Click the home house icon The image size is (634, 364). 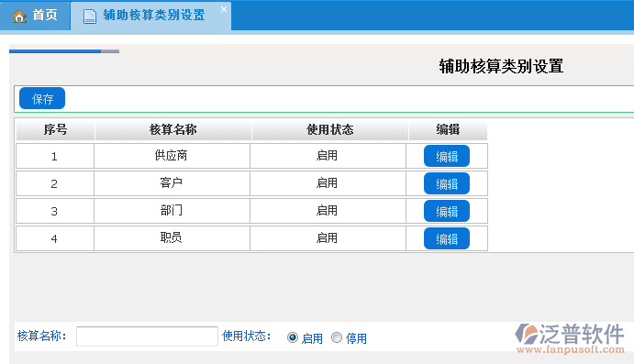(19, 17)
